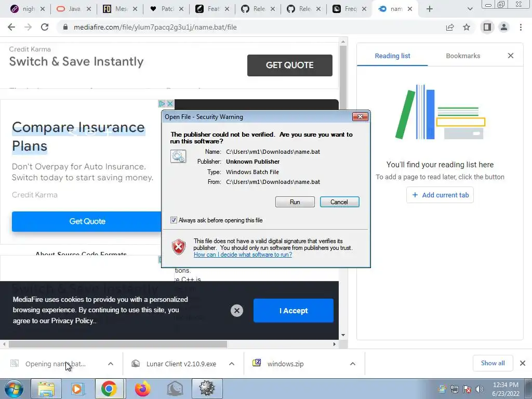The height and width of the screenshot is (399, 532).
Task: Click Run in the Security Warning dialog
Action: coord(295,202)
